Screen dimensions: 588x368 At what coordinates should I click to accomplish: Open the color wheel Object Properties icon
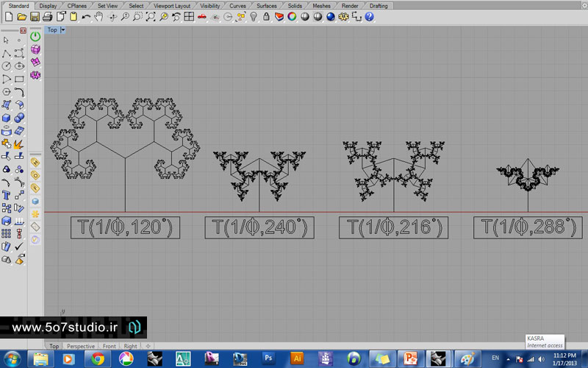click(x=292, y=16)
